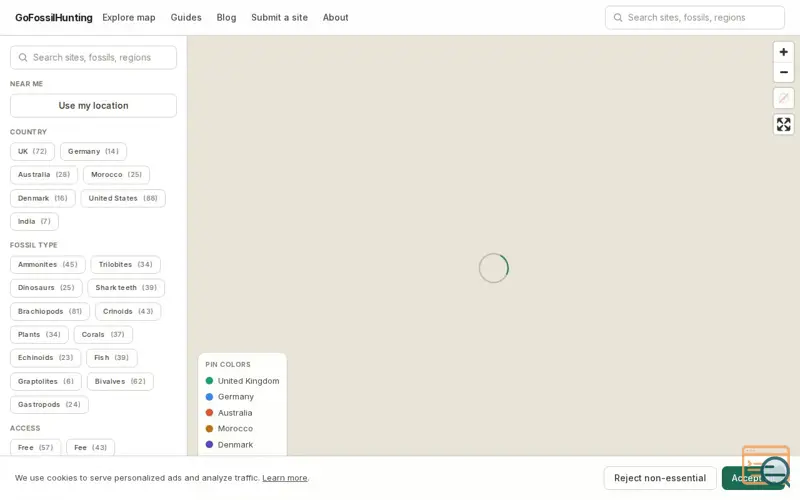Filter by Echinoids fossil type
The image size is (800, 500).
click(45, 358)
